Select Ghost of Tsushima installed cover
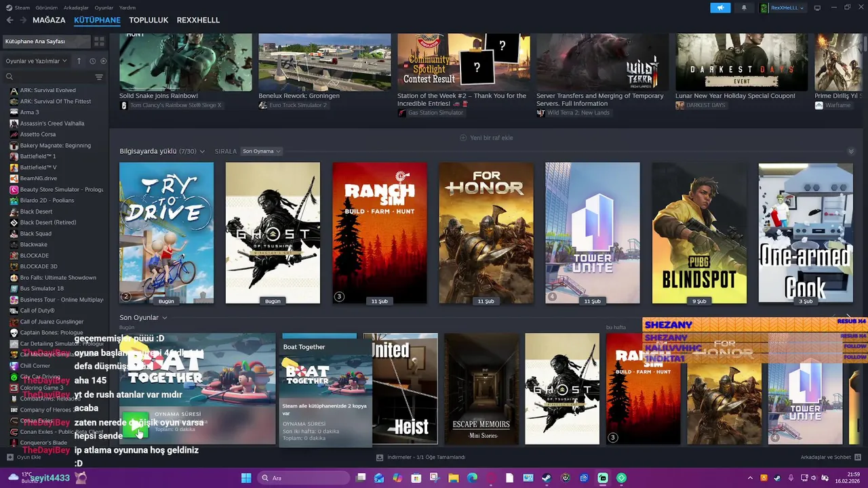This screenshot has width=868, height=488. pos(273,232)
